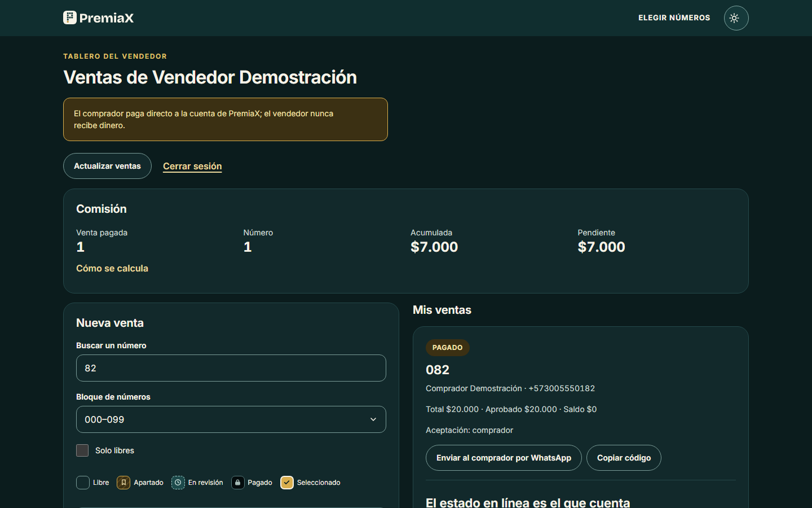Screen dimensions: 812x508
Task: Enable the Solo libres checkbox
Action: click(x=82, y=450)
